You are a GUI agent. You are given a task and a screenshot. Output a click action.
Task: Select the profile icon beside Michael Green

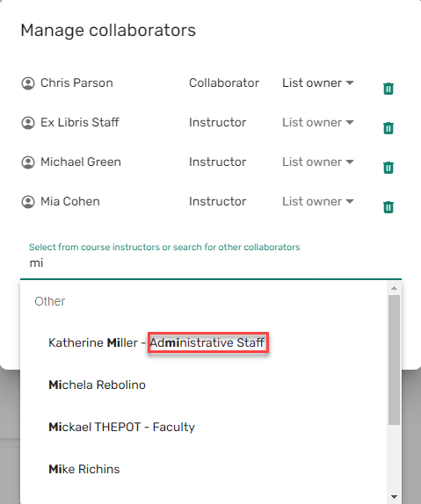28,162
